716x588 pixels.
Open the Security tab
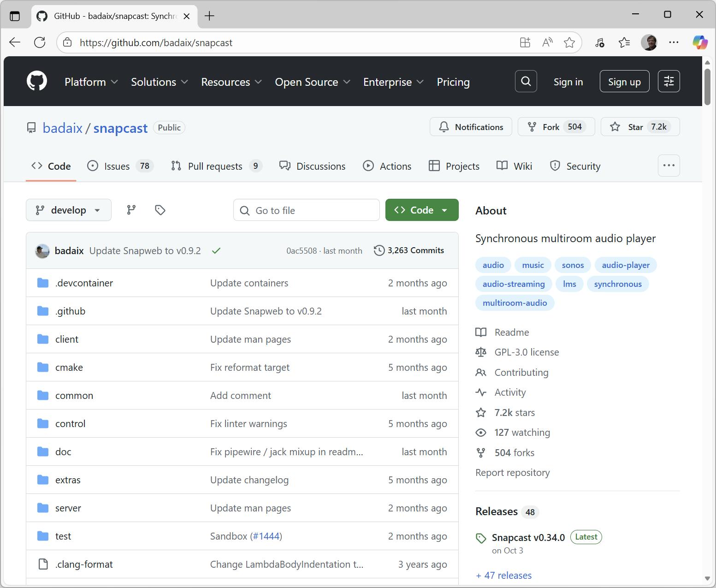[575, 166]
